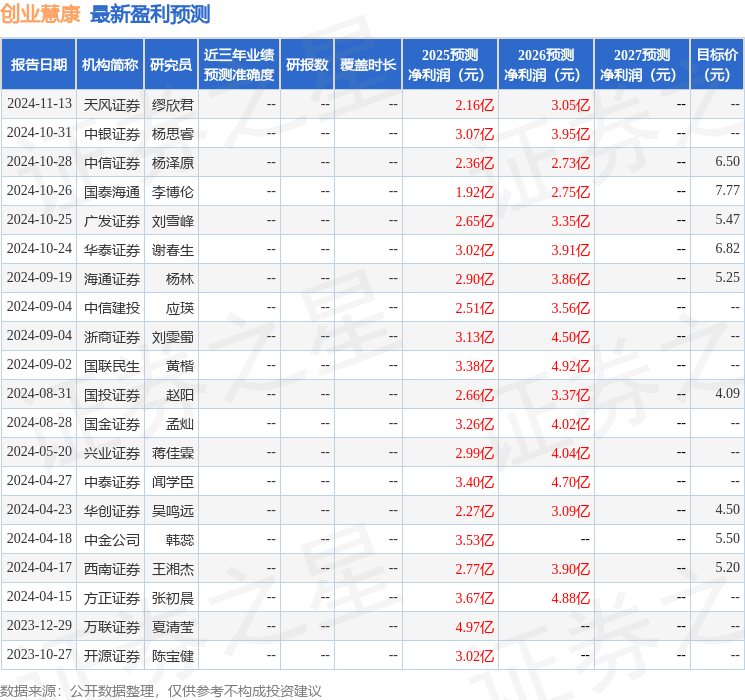Select 广发证券 institution cell
Screen dimensions: 745x700
pos(112,221)
